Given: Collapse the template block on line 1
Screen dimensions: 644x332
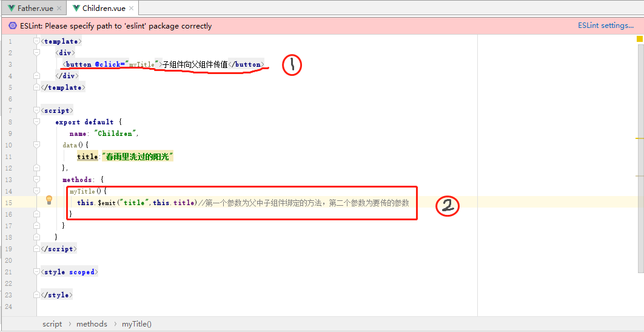Looking at the screenshot, I should click(36, 41).
